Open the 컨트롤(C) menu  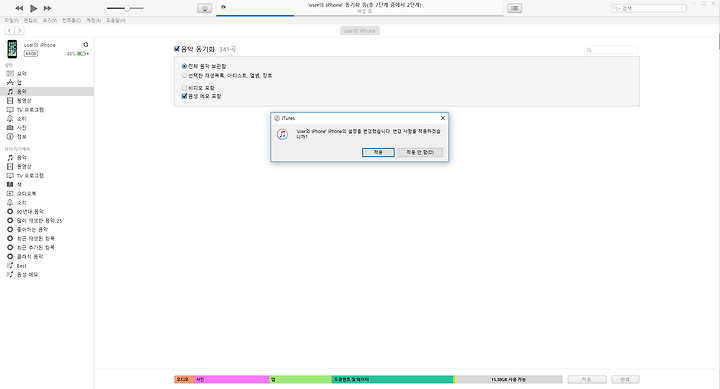(x=71, y=20)
